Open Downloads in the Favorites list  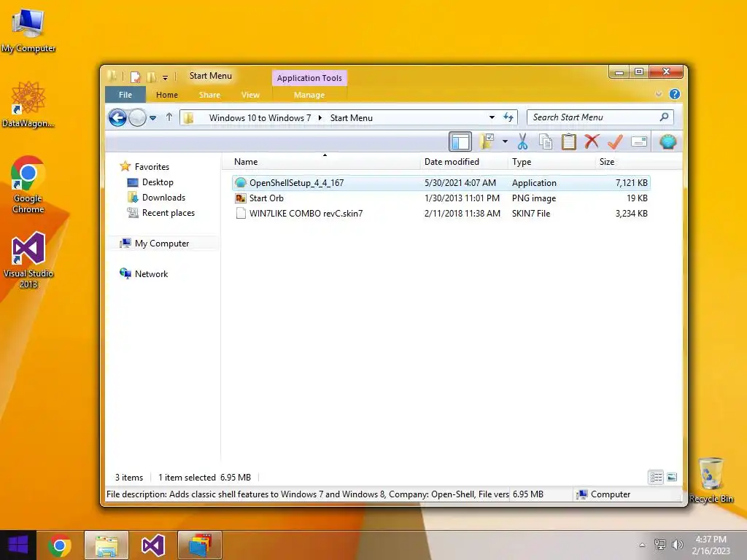163,197
